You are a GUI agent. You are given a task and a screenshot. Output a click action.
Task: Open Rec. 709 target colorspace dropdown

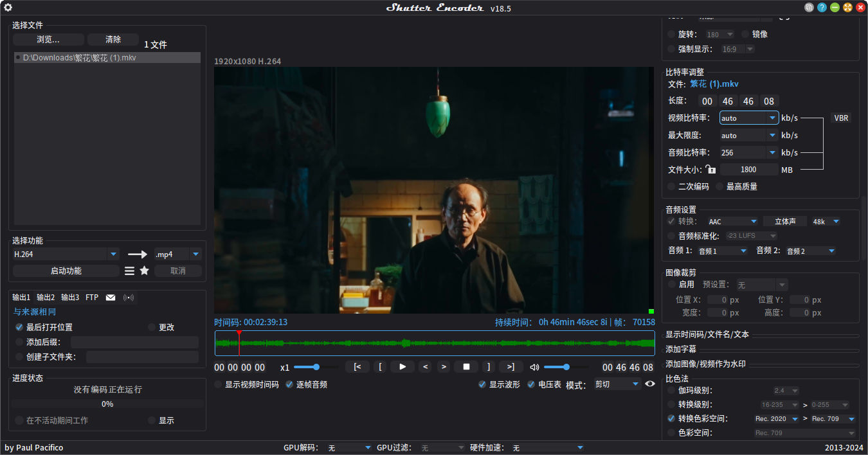[x=833, y=418]
